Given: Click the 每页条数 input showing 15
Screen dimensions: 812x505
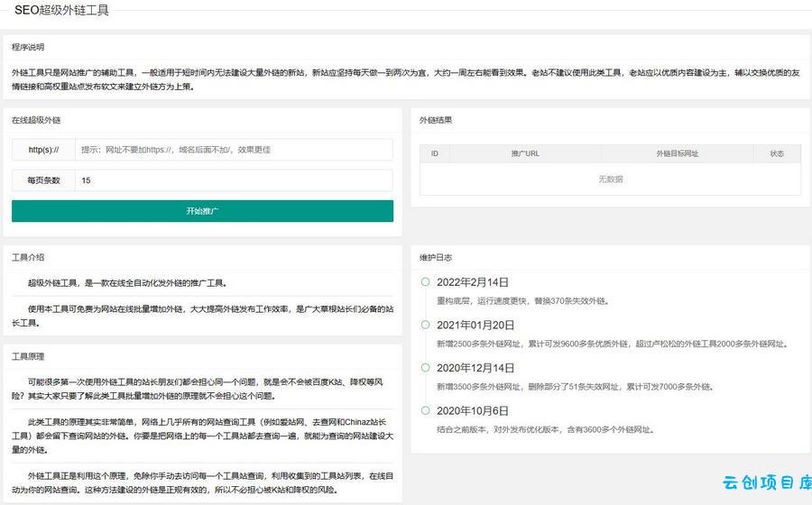Looking at the screenshot, I should click(234, 180).
